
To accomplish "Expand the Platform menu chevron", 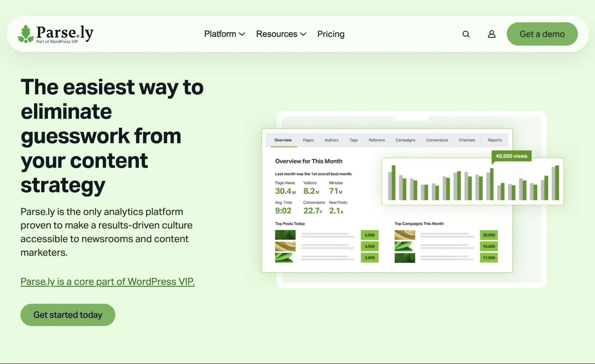I will tap(242, 34).
